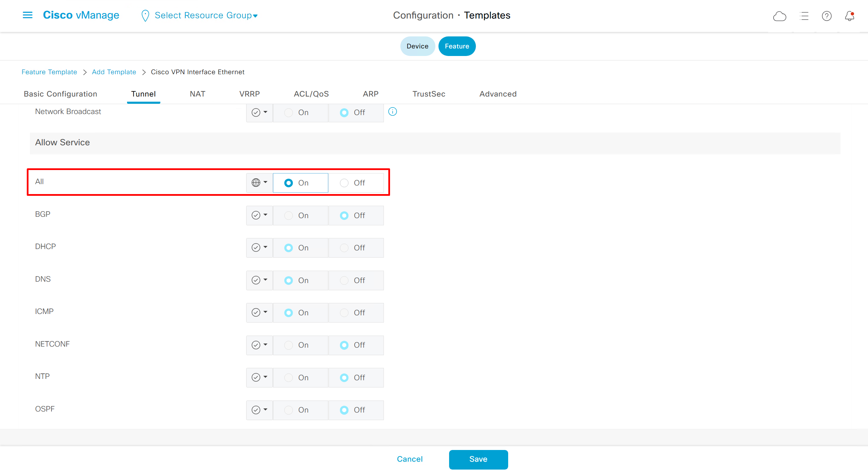Image resolution: width=868 pixels, height=473 pixels.
Task: Open the Advanced tab
Action: click(498, 94)
